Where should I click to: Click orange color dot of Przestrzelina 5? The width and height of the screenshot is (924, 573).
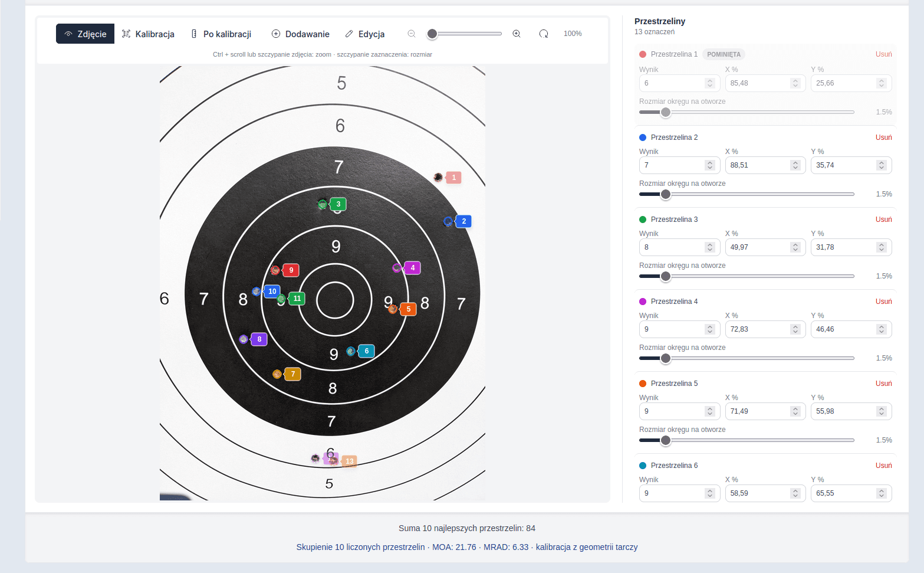click(x=643, y=384)
